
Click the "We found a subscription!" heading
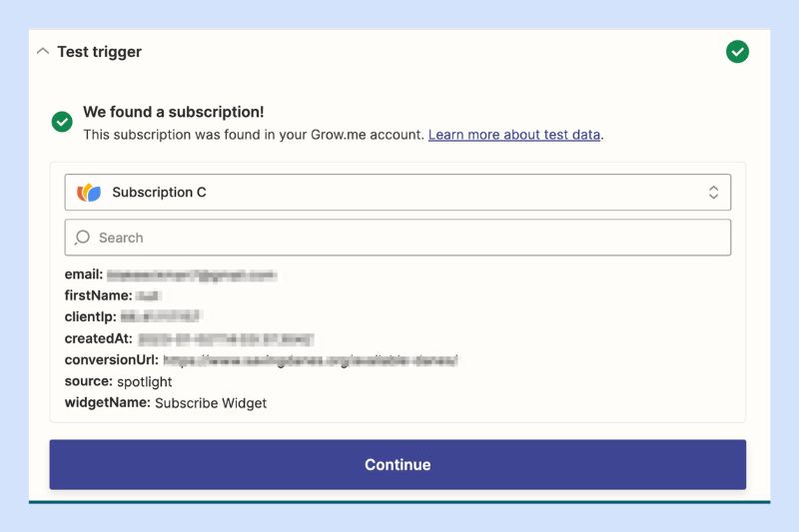click(174, 112)
